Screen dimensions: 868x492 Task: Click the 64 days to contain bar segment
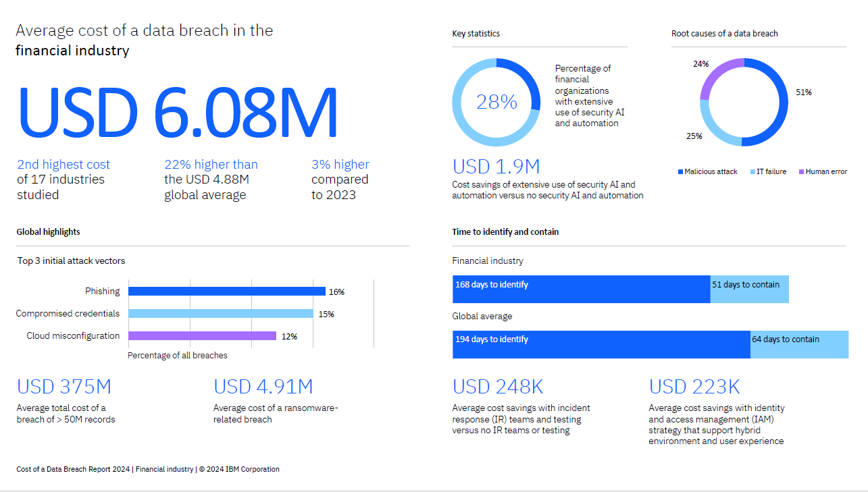click(x=799, y=344)
